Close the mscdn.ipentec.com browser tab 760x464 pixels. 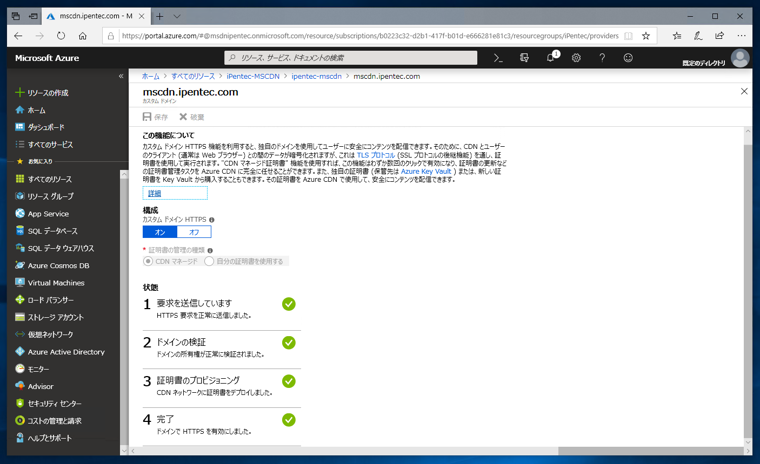(142, 16)
